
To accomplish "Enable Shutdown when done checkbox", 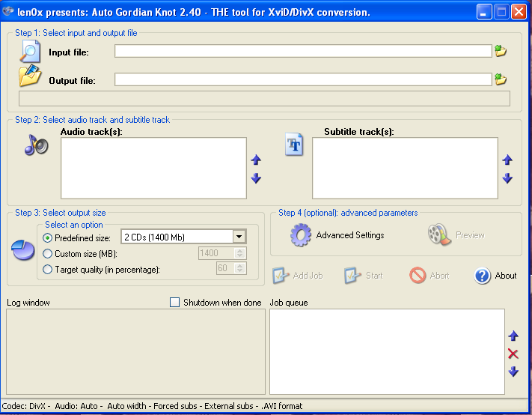I will point(175,302).
